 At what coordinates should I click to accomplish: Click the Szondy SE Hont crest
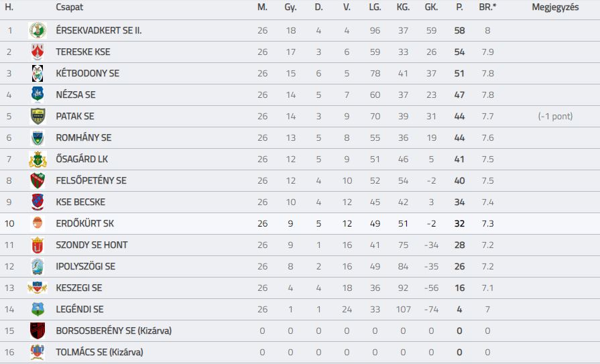click(x=38, y=245)
